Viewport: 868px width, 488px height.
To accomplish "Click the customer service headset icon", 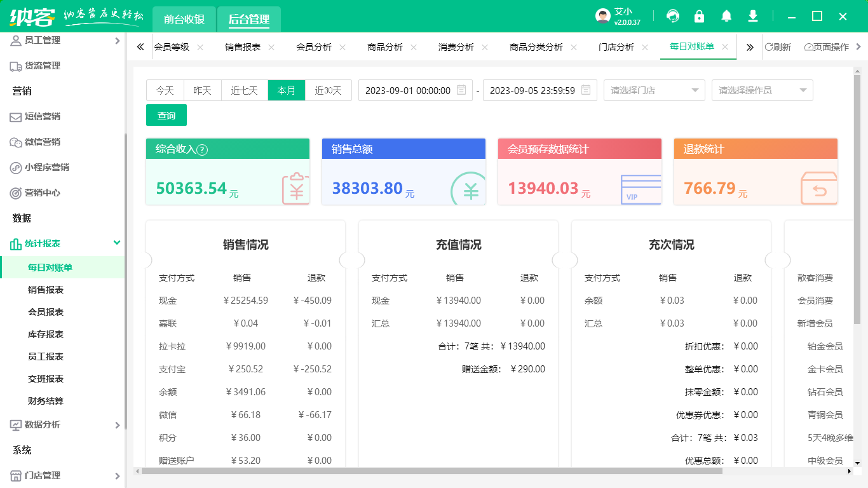I will pyautogui.click(x=672, y=17).
